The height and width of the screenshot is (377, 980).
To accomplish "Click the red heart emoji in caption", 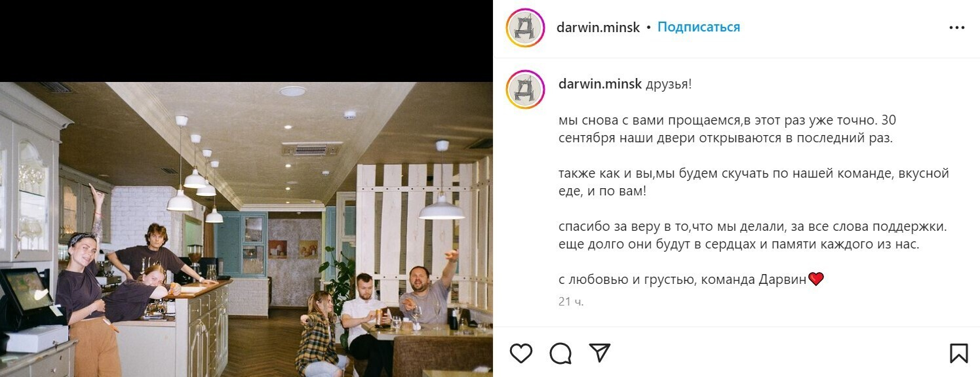I will click(815, 279).
